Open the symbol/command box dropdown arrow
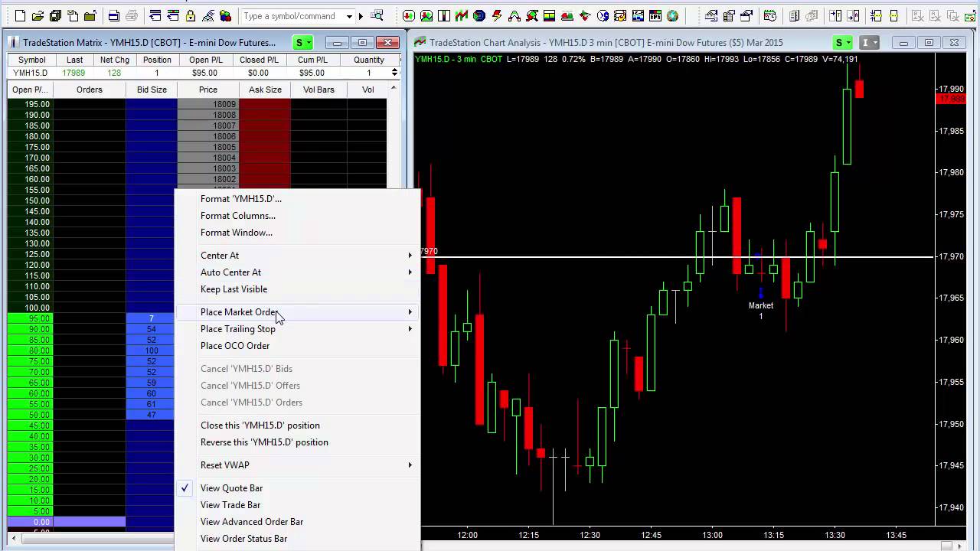Image resolution: width=980 pixels, height=551 pixels. pyautogui.click(x=349, y=16)
